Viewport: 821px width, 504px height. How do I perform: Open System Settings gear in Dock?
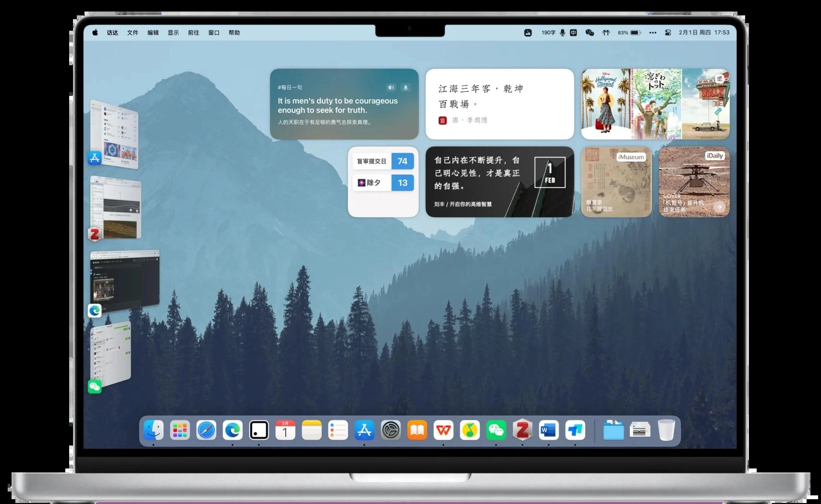pos(391,431)
